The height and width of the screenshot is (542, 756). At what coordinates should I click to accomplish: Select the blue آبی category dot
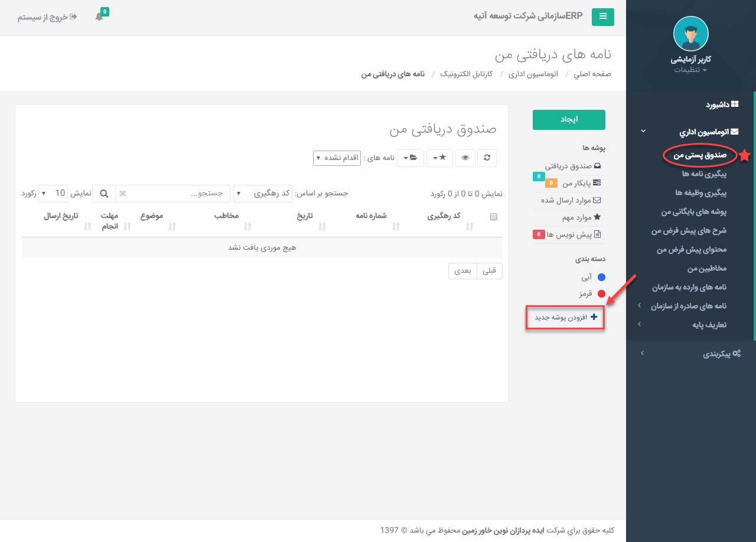[601, 277]
